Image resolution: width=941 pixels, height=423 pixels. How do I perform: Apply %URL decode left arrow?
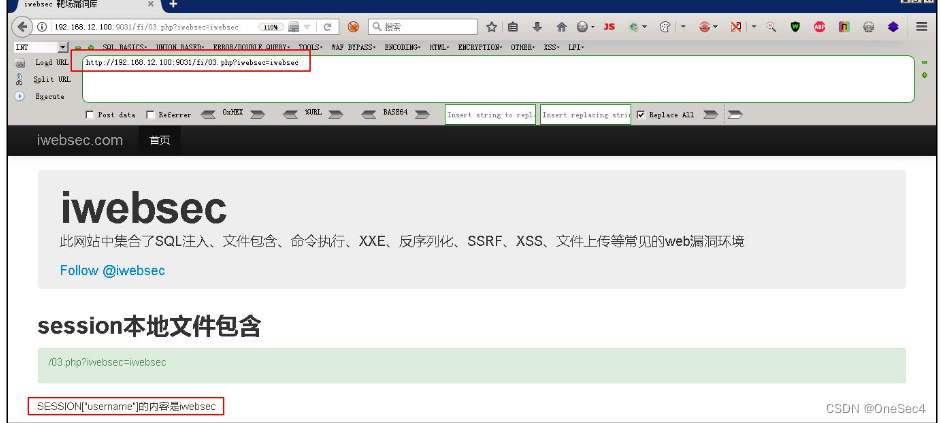[x=290, y=115]
